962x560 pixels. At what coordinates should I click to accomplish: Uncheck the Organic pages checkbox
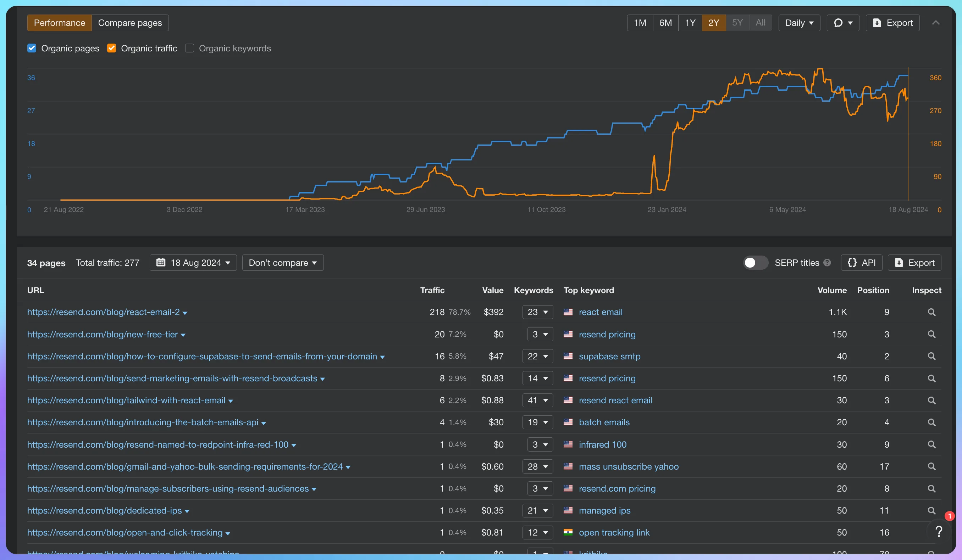coord(32,49)
